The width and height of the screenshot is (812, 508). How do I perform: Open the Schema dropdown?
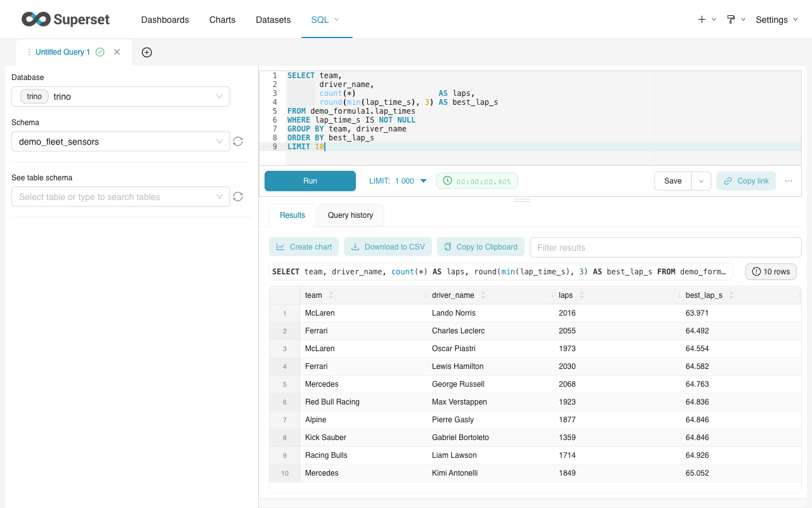(121, 142)
